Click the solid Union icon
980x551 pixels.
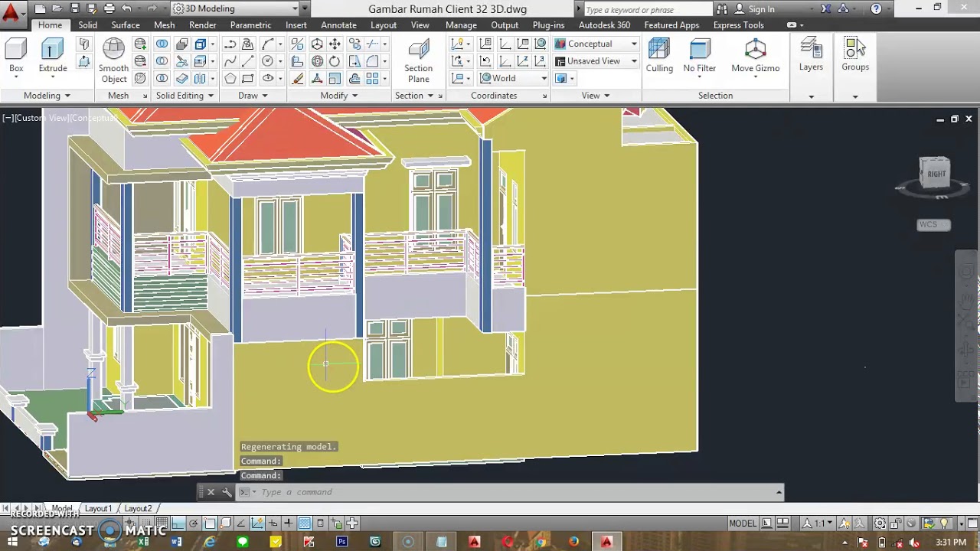pyautogui.click(x=162, y=44)
